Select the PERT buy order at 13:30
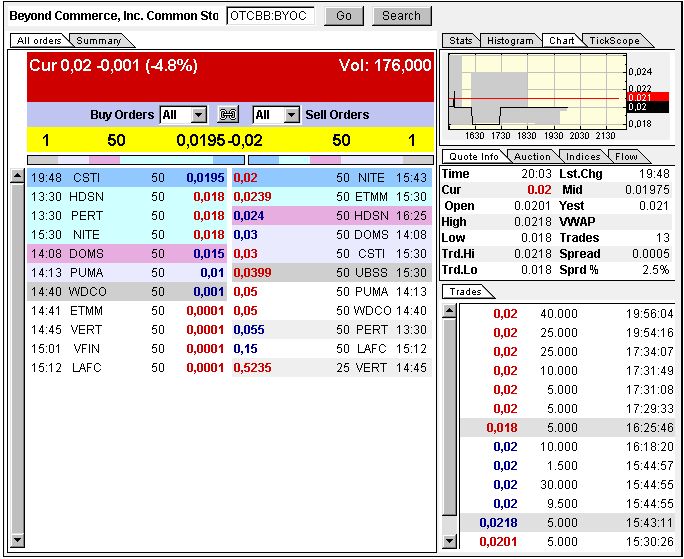Screen dimensions: 684x559 [127, 216]
